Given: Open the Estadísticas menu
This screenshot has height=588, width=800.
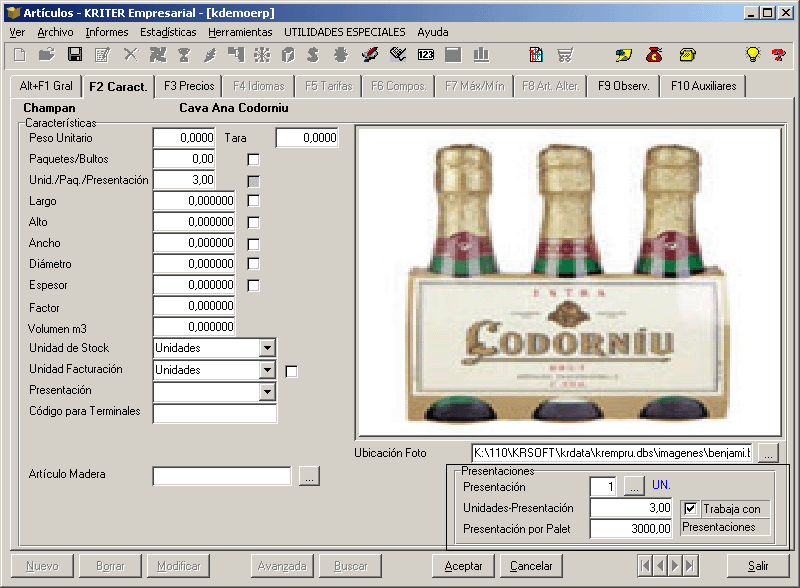Looking at the screenshot, I should (168, 32).
